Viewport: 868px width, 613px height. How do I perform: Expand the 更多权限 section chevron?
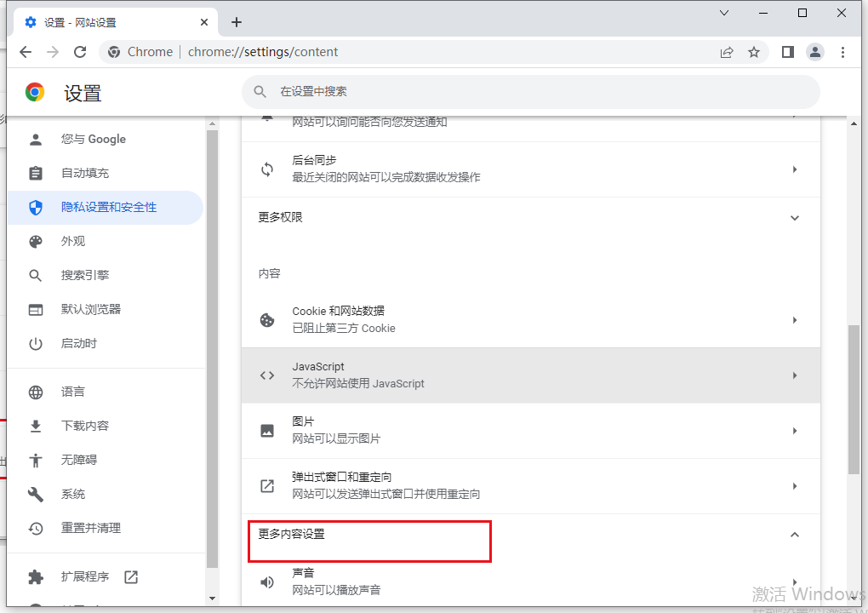(794, 218)
